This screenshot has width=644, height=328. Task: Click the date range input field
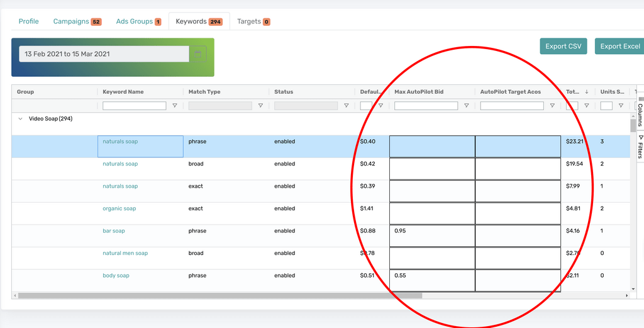click(x=104, y=54)
